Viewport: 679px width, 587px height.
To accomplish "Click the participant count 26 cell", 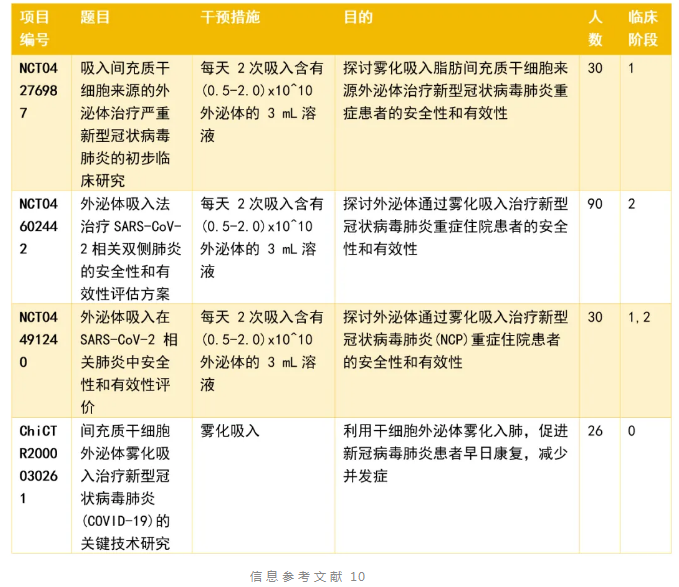I will [x=595, y=431].
